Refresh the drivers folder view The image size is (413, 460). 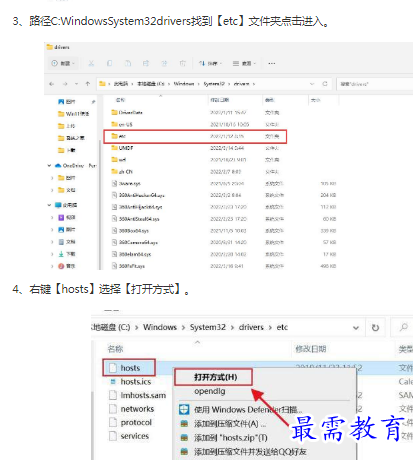pyautogui.click(x=325, y=84)
